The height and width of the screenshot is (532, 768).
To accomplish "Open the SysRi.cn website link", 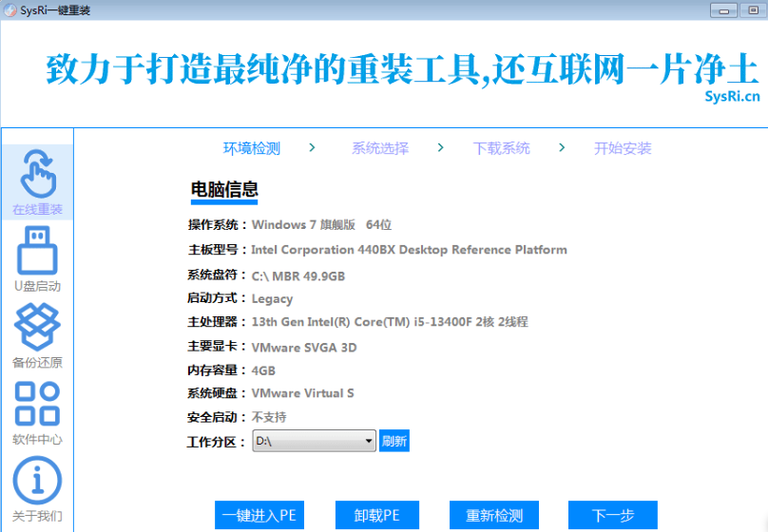I will 732,96.
